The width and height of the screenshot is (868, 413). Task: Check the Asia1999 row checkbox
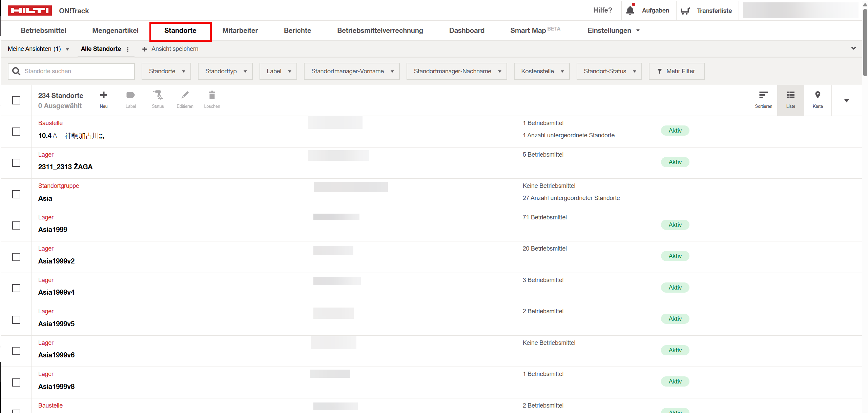click(x=16, y=225)
